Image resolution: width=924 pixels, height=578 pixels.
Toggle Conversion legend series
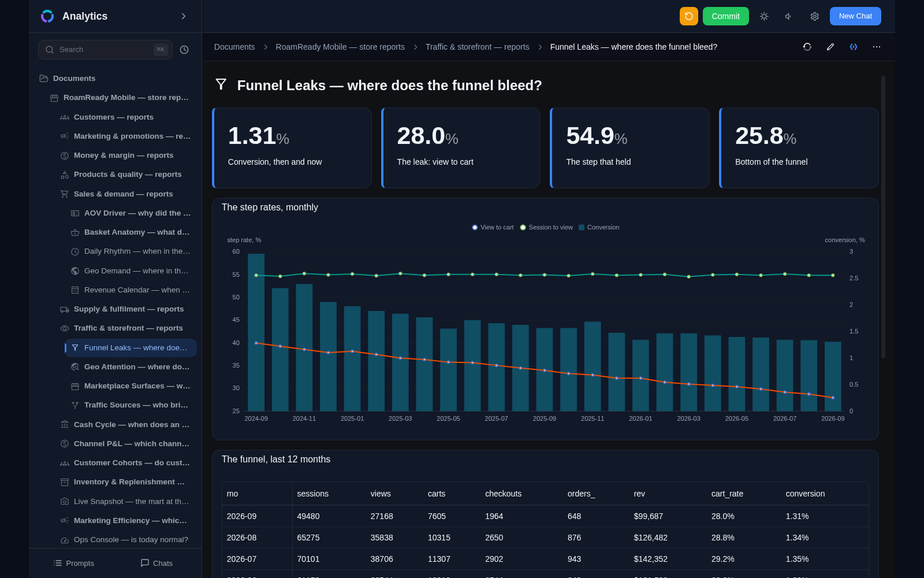tap(599, 227)
